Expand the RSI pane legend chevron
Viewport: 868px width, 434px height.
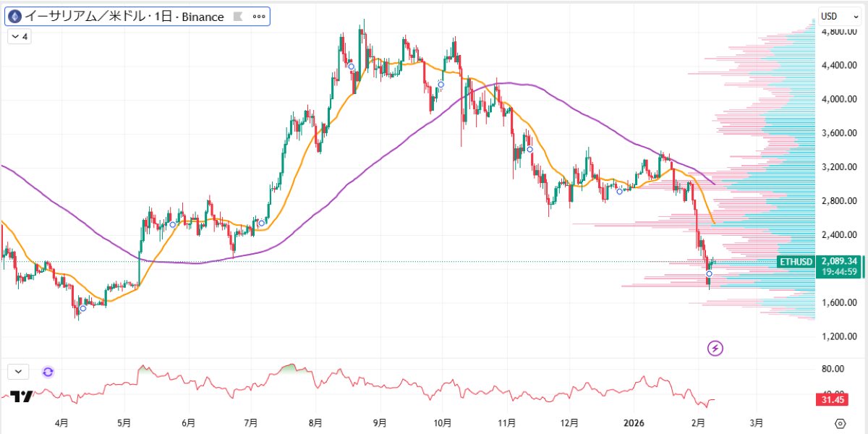[x=18, y=372]
